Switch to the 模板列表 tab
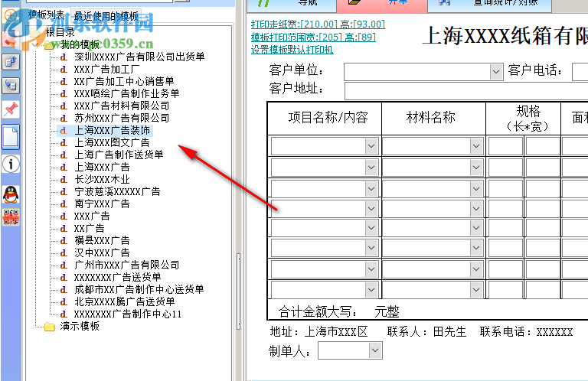The image size is (588, 381). click(x=47, y=15)
